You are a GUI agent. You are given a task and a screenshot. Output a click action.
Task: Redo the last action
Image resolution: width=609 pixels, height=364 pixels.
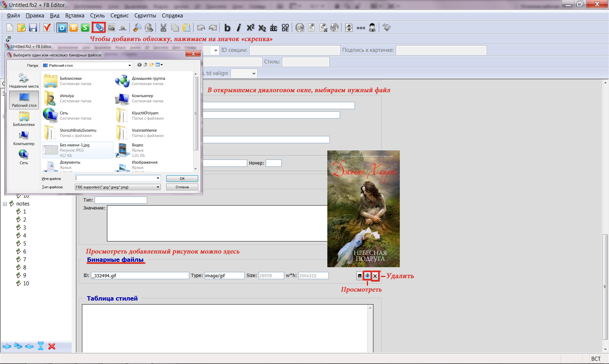click(213, 28)
